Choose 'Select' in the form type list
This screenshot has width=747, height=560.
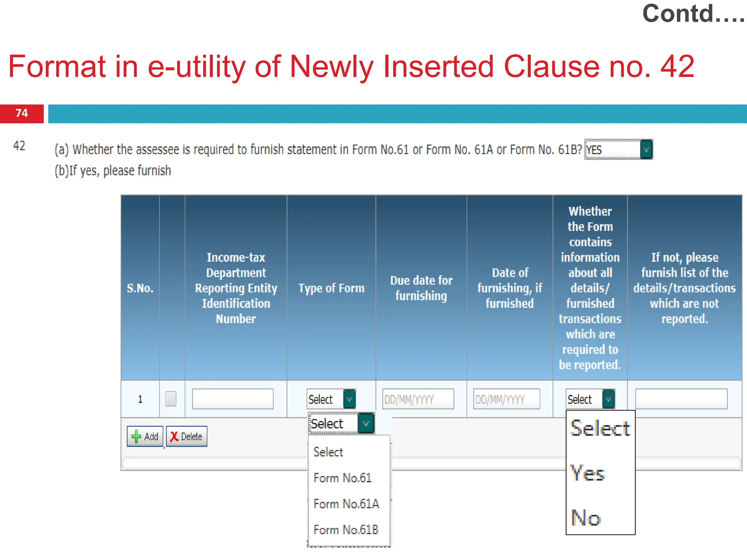[328, 452]
